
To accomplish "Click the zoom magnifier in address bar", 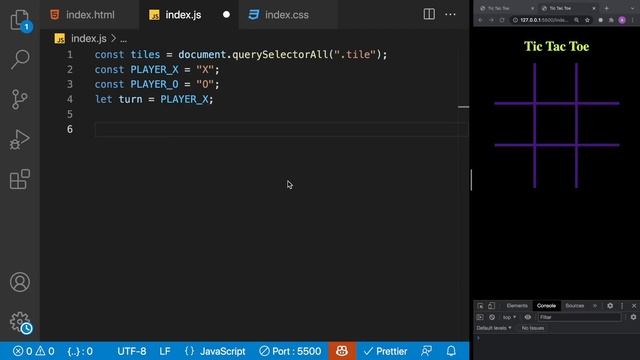I will pyautogui.click(x=576, y=20).
